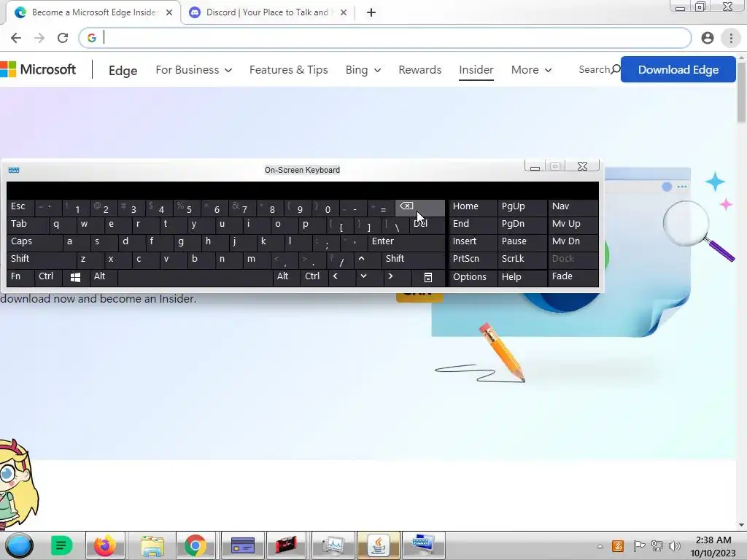This screenshot has width=747, height=560.
Task: Toggle the left Shift key
Action: (41, 260)
